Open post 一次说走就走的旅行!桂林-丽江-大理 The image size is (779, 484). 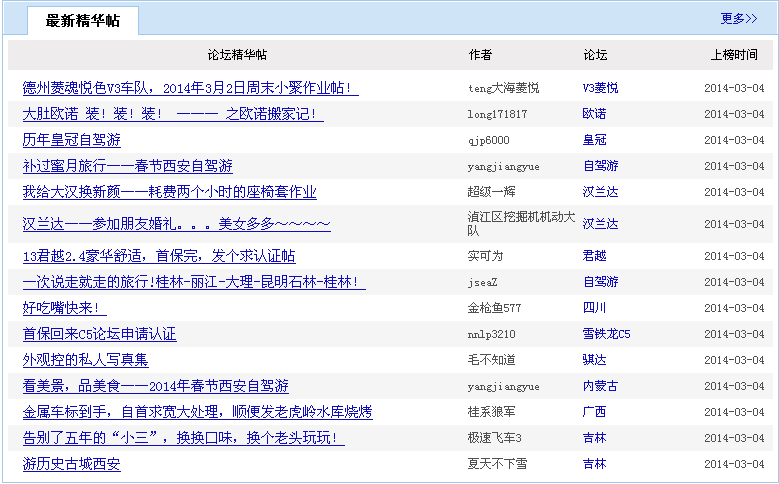[194, 282]
